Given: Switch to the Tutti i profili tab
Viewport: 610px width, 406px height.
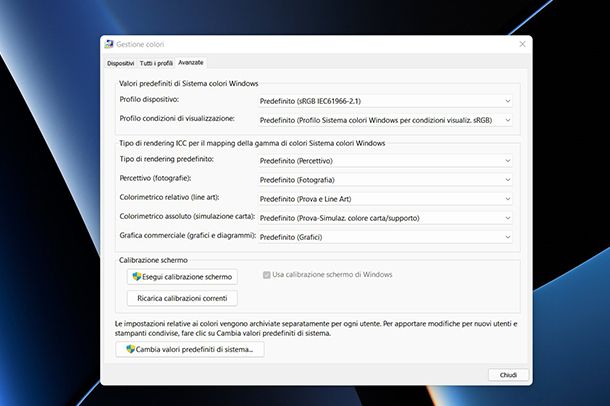Looking at the screenshot, I should click(x=156, y=63).
